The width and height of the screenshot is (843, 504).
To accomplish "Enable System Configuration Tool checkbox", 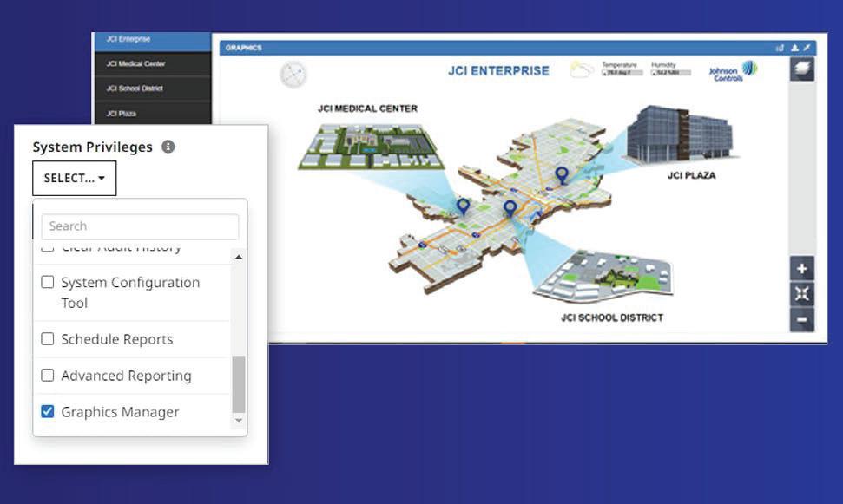I will point(47,282).
